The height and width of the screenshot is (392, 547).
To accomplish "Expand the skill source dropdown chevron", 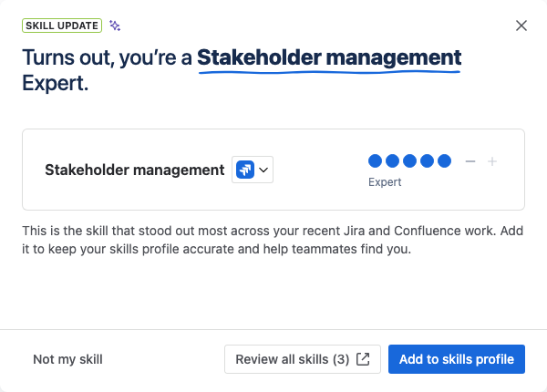I will point(263,170).
